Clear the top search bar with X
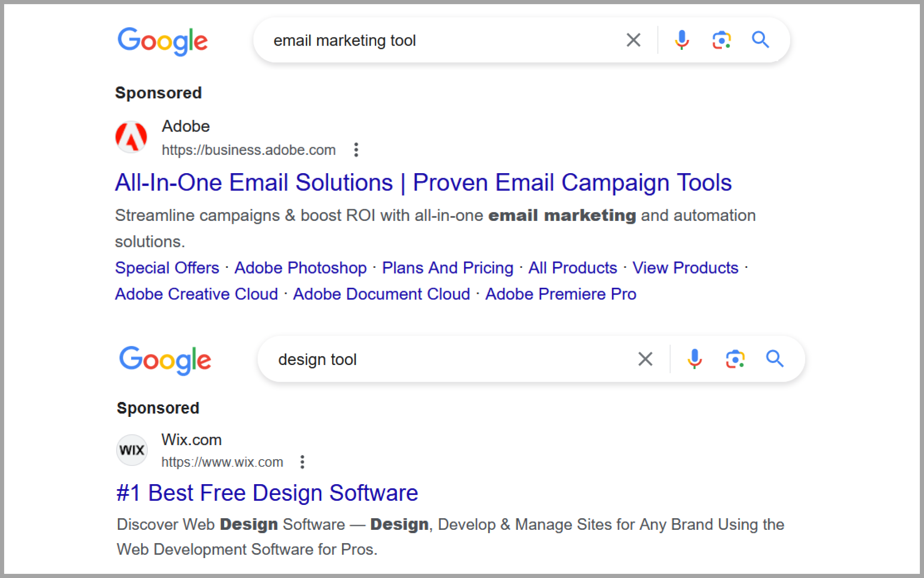The width and height of the screenshot is (924, 578). [633, 41]
